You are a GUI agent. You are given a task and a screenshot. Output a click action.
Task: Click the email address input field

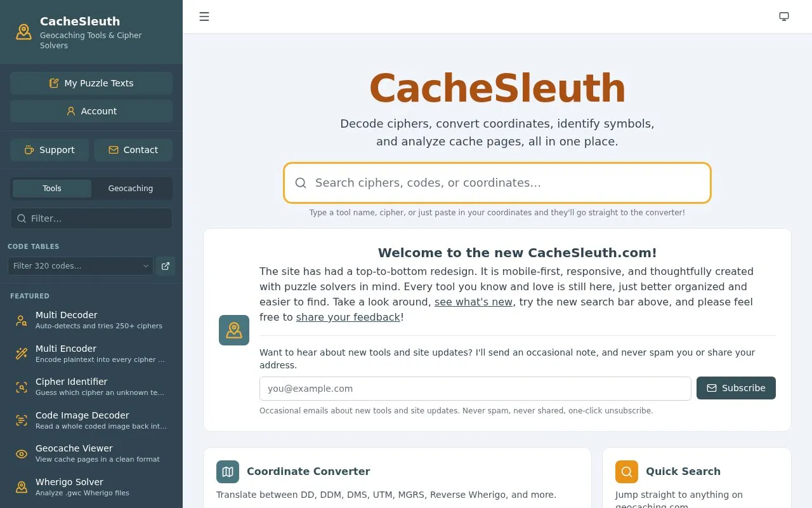click(x=475, y=389)
